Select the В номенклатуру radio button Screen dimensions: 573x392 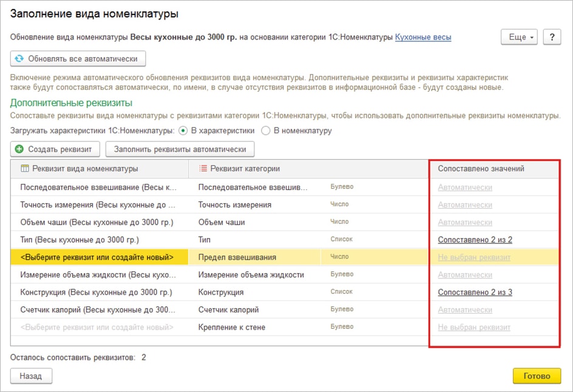coord(266,130)
